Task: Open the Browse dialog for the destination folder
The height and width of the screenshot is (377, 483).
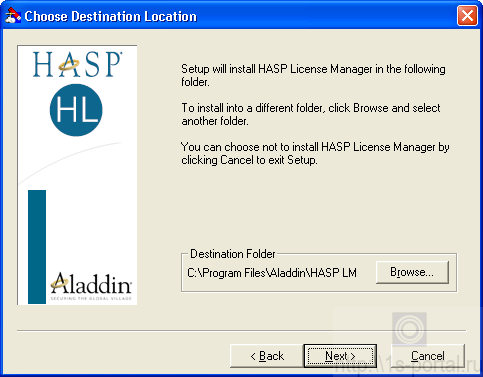Action: (412, 272)
